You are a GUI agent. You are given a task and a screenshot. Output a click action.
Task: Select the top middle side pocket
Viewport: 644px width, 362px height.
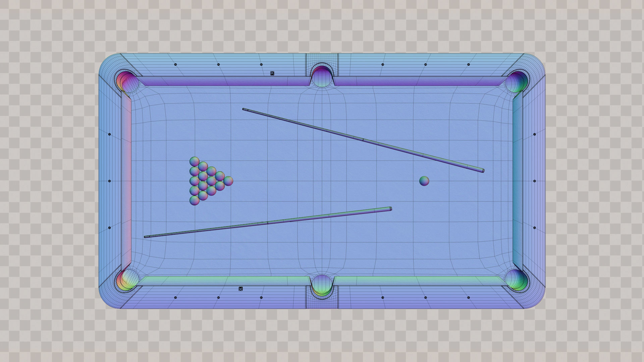click(322, 76)
